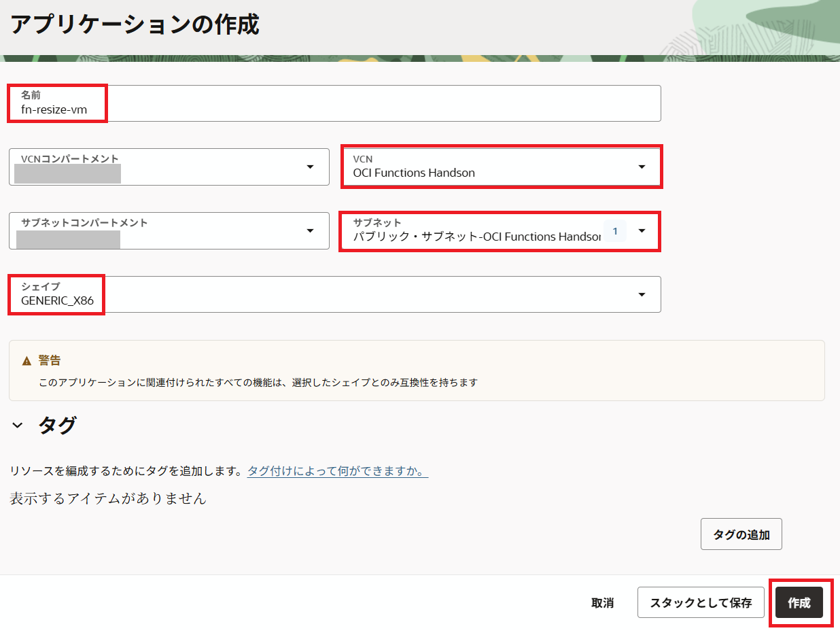This screenshot has width=840, height=637.
Task: Choose スタックとして保存 button
Action: coord(701,603)
